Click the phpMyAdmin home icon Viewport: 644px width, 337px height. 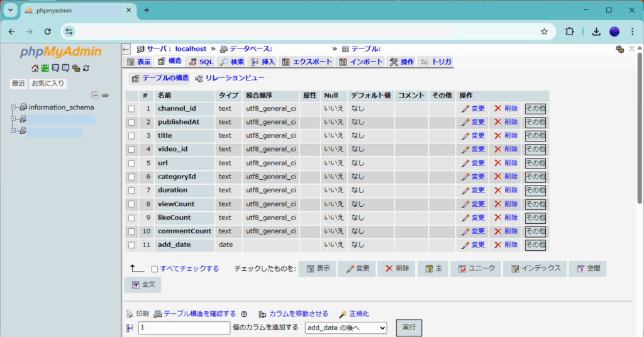36,68
